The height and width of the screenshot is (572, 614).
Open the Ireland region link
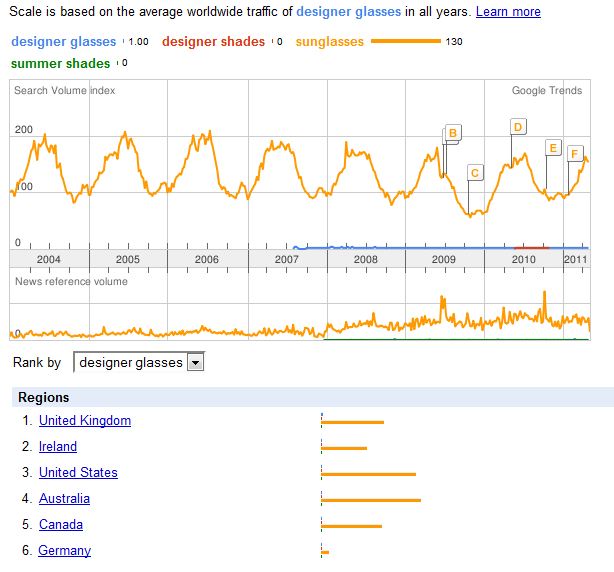tap(58, 446)
